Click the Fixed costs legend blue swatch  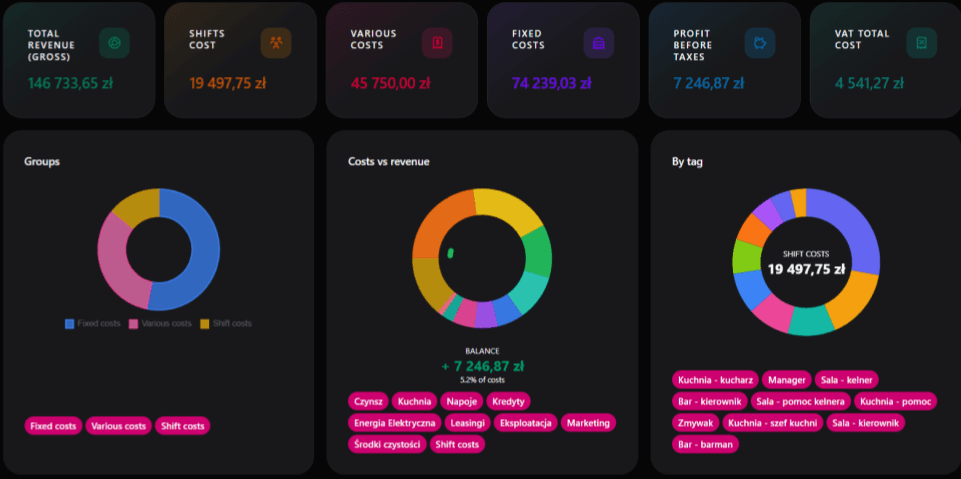pos(69,323)
